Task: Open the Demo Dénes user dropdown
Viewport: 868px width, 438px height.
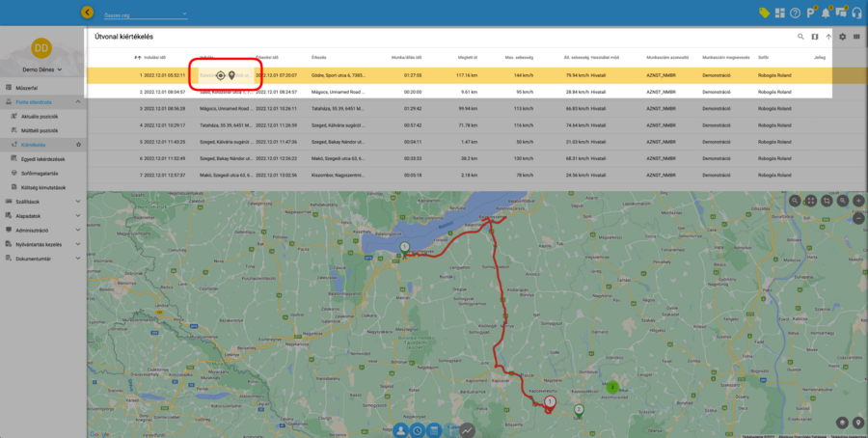Action: click(42, 70)
